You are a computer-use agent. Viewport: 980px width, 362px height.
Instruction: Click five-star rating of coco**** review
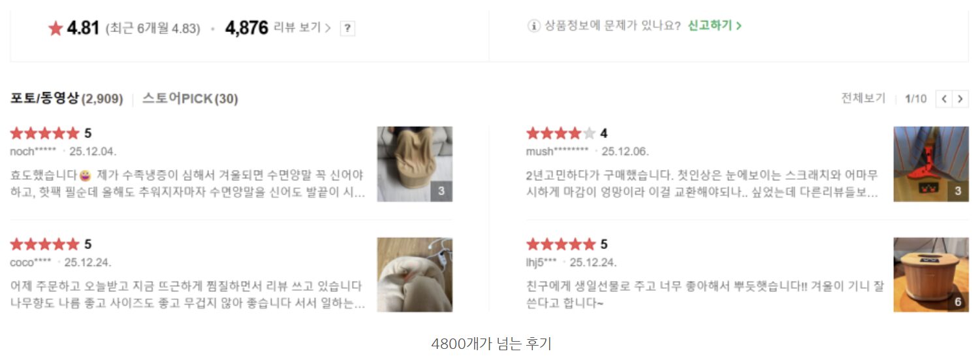pos(44,244)
